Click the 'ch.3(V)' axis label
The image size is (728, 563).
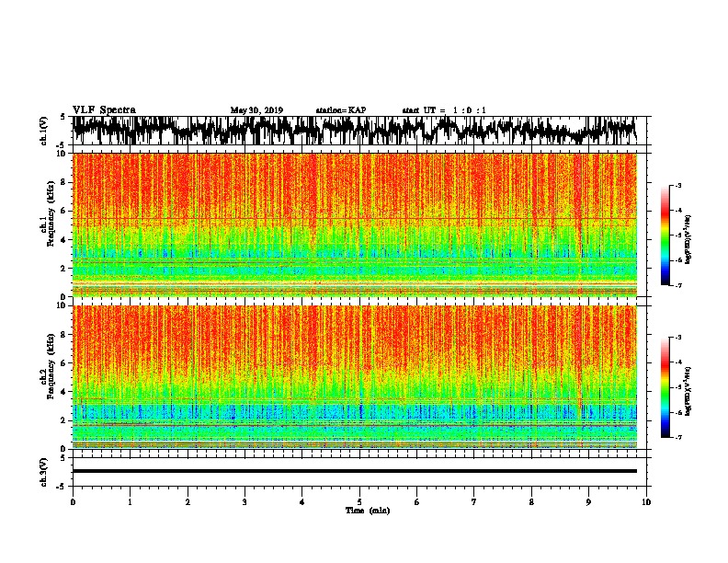click(x=44, y=472)
